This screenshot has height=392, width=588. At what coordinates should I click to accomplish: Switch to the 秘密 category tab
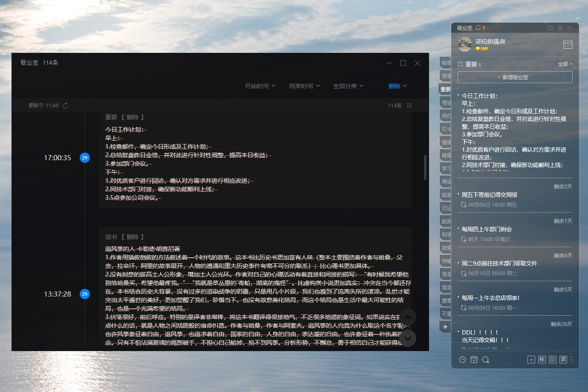click(x=446, y=63)
